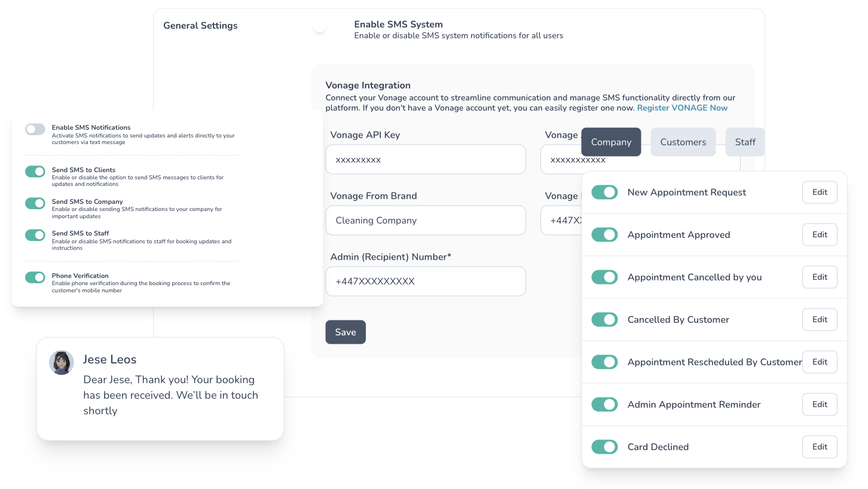Disable Phone Verification toggle
The height and width of the screenshot is (489, 868).
tap(35, 277)
